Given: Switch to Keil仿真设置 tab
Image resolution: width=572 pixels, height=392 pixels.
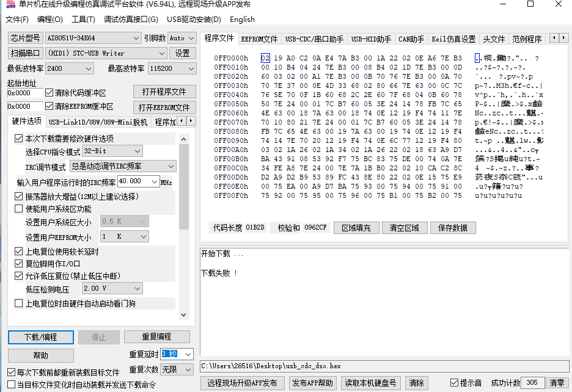Looking at the screenshot, I should click(x=453, y=39).
